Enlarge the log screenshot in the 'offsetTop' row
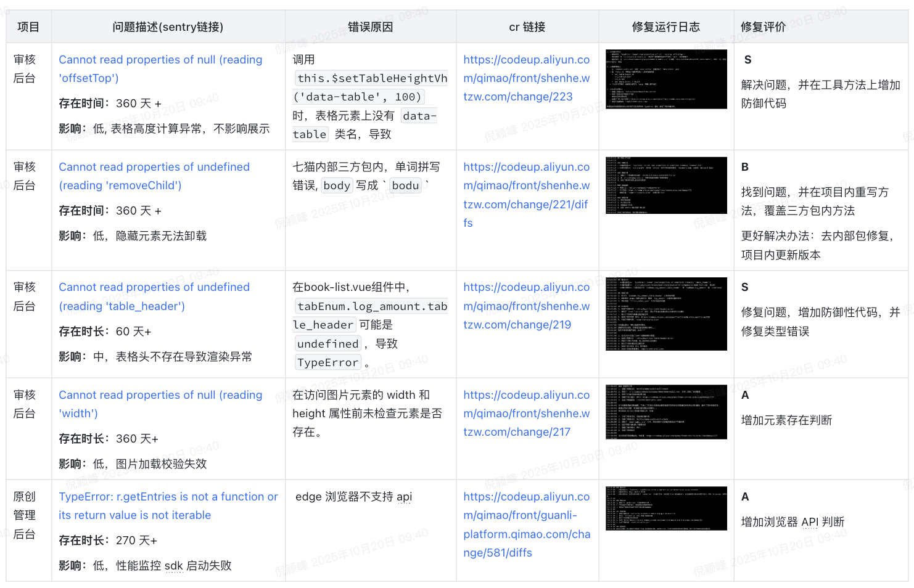The image size is (914, 588). (666, 80)
